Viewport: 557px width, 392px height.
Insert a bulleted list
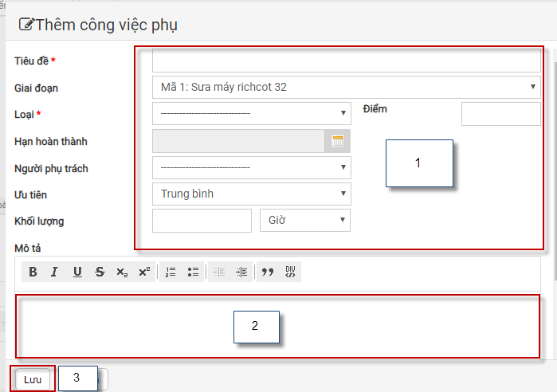tap(193, 272)
